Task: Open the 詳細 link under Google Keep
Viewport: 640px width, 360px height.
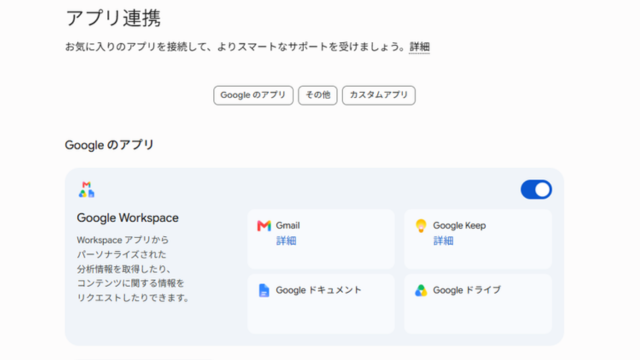Action: pyautogui.click(x=443, y=241)
